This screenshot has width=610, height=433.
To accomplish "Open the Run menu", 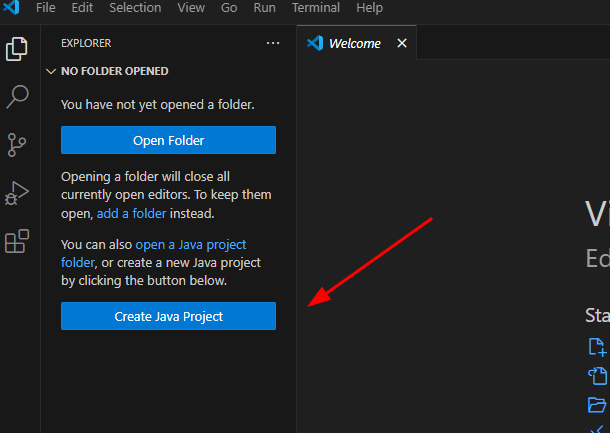I will pos(265,7).
